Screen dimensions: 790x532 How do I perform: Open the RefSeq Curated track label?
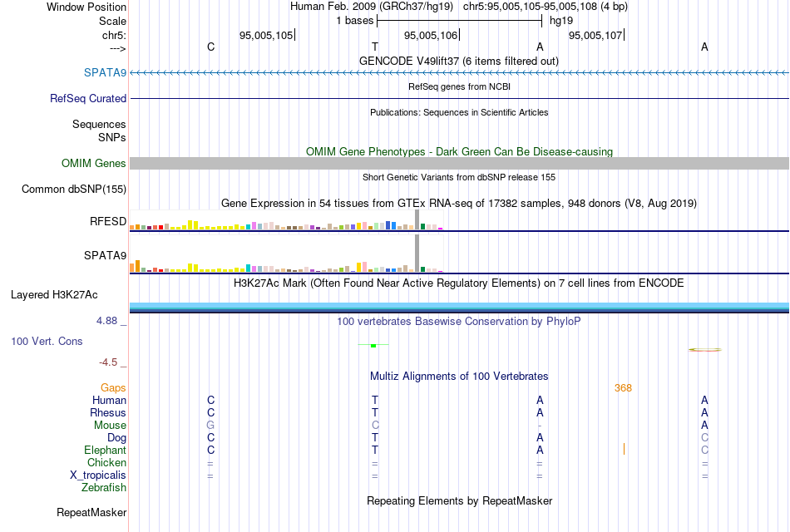pos(87,98)
